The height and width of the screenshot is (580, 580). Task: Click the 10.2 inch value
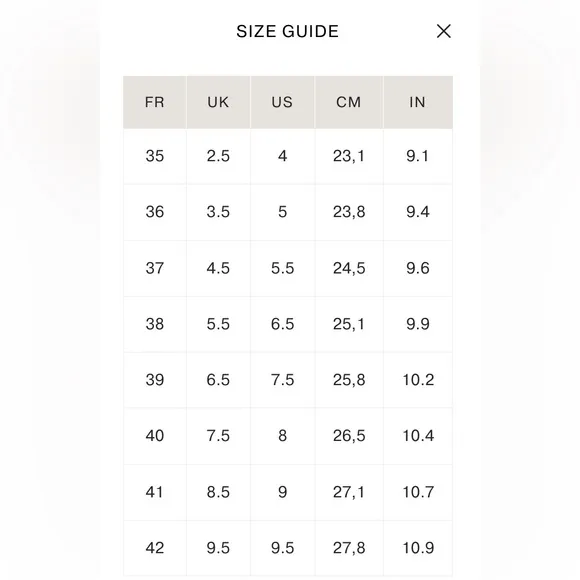point(418,380)
